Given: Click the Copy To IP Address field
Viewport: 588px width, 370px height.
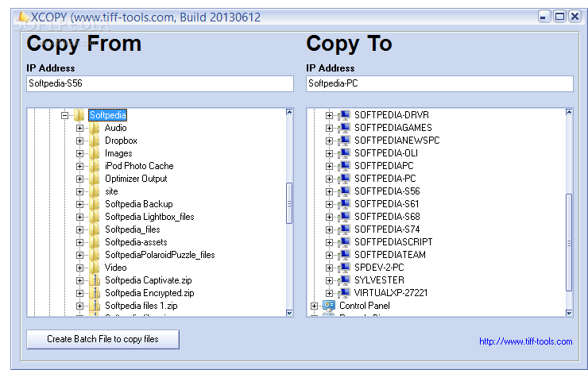Looking at the screenshot, I should click(x=439, y=83).
